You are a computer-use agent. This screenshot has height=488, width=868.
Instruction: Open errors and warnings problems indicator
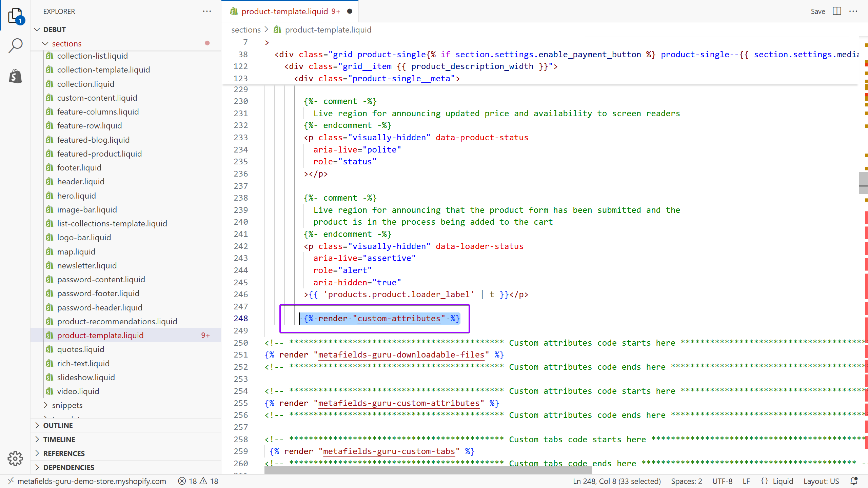click(198, 481)
